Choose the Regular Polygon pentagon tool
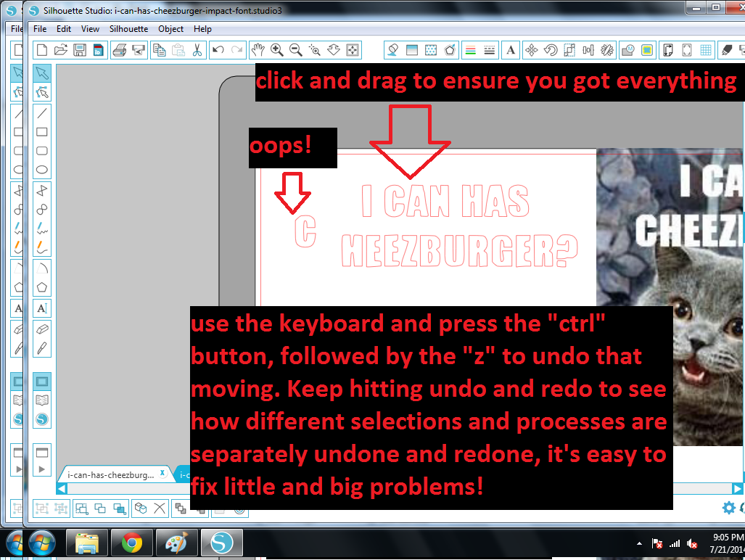 point(42,287)
